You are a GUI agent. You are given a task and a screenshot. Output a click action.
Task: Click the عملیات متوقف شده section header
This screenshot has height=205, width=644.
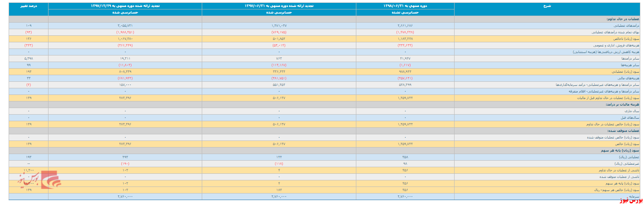pos(624,131)
